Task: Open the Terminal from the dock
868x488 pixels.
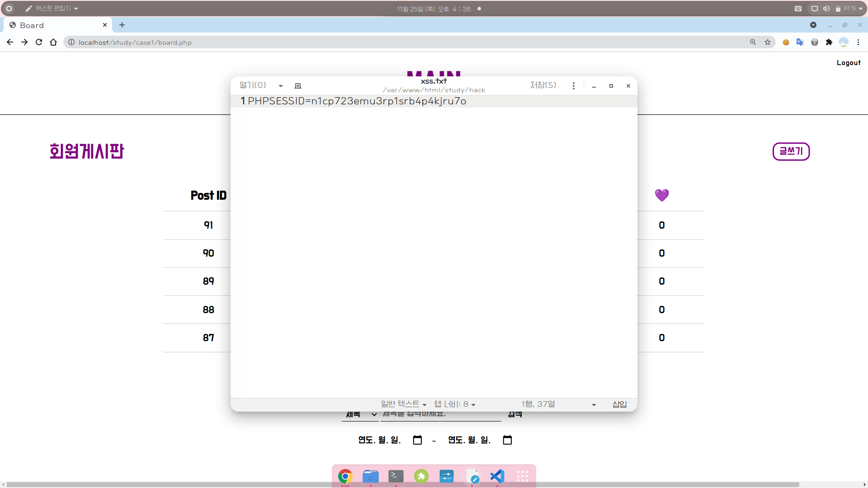Action: pos(396,476)
